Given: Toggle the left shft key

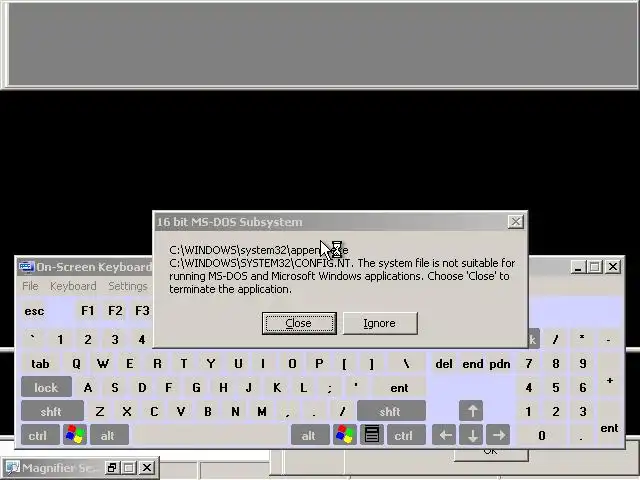Looking at the screenshot, I should 52,411.
